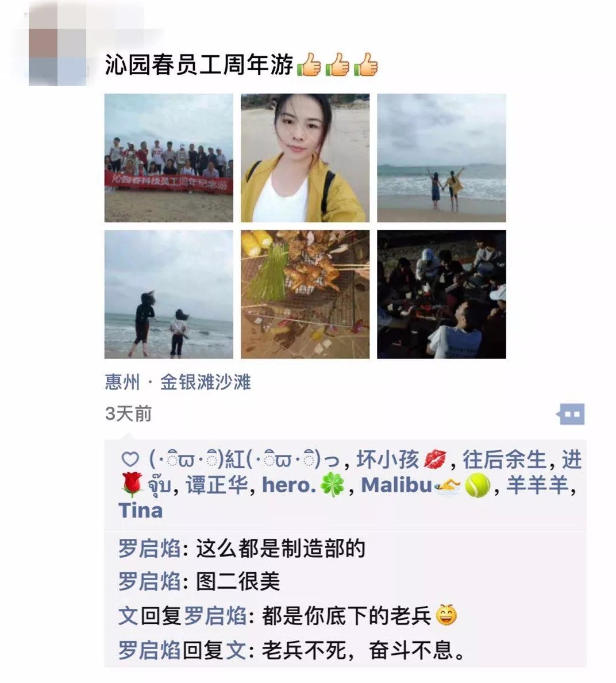The image size is (616, 683).
Task: Open liker profile 羊羊羊
Action: pyautogui.click(x=537, y=485)
